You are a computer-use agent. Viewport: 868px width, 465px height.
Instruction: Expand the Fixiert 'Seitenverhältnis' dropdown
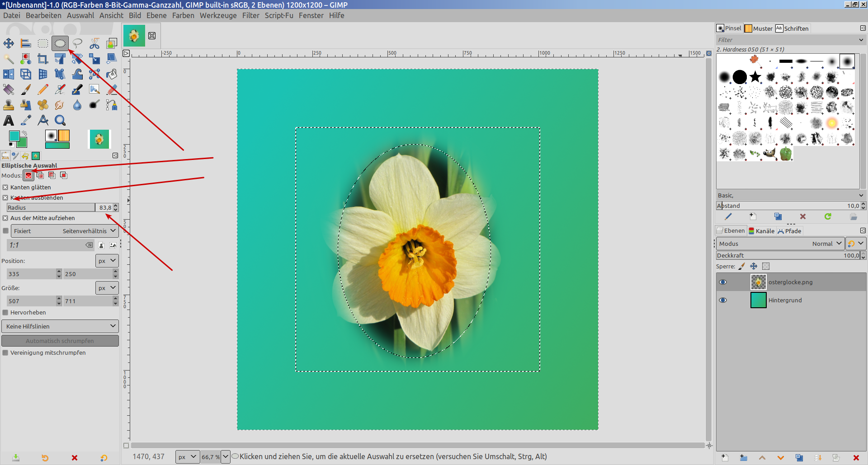click(65, 231)
